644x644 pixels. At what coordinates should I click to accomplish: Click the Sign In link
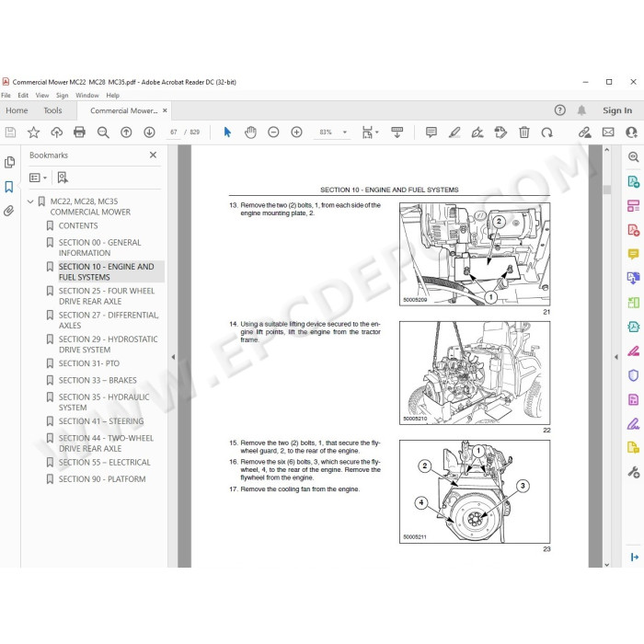617,110
